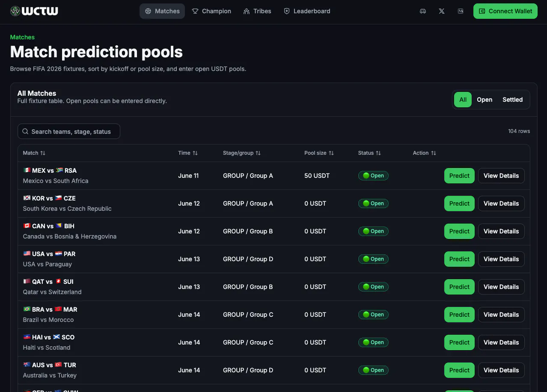Open the Medium link icon
This screenshot has height=392, width=547.
461,11
